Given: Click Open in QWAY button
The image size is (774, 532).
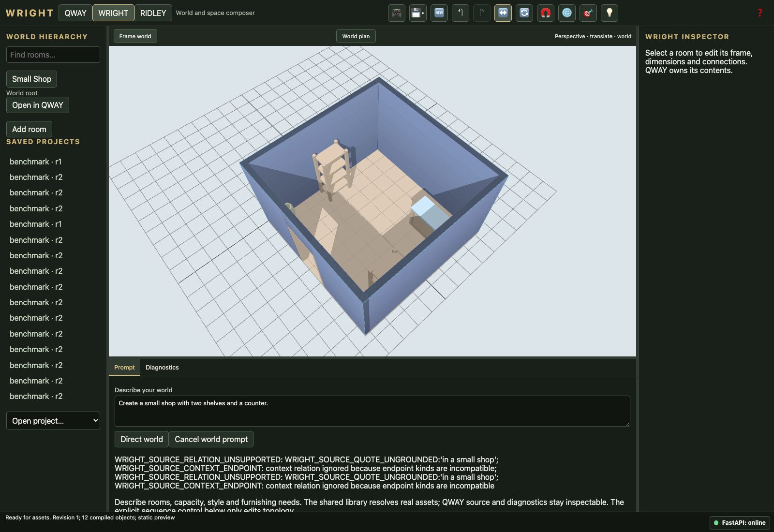Looking at the screenshot, I should click(x=38, y=105).
